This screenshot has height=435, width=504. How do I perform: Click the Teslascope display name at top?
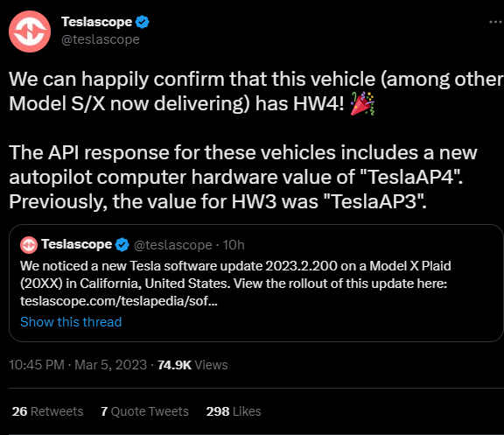tap(97, 22)
